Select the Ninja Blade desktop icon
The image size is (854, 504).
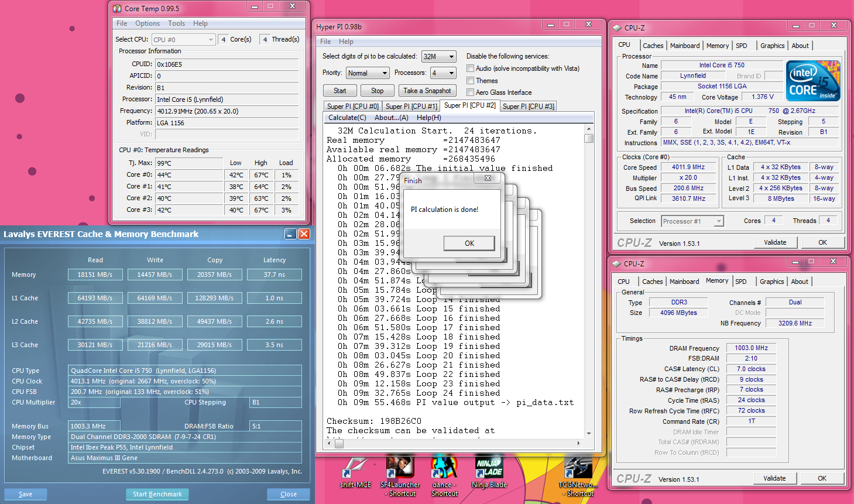coord(489,472)
